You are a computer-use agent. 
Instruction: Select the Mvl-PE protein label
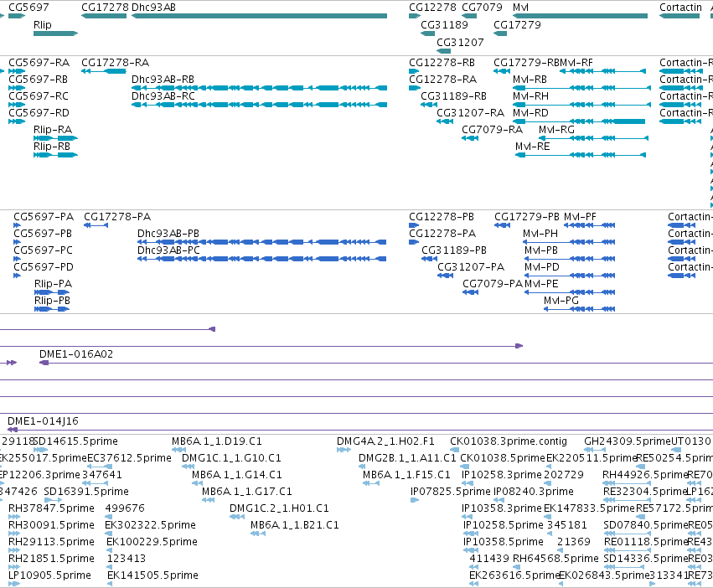541,284
